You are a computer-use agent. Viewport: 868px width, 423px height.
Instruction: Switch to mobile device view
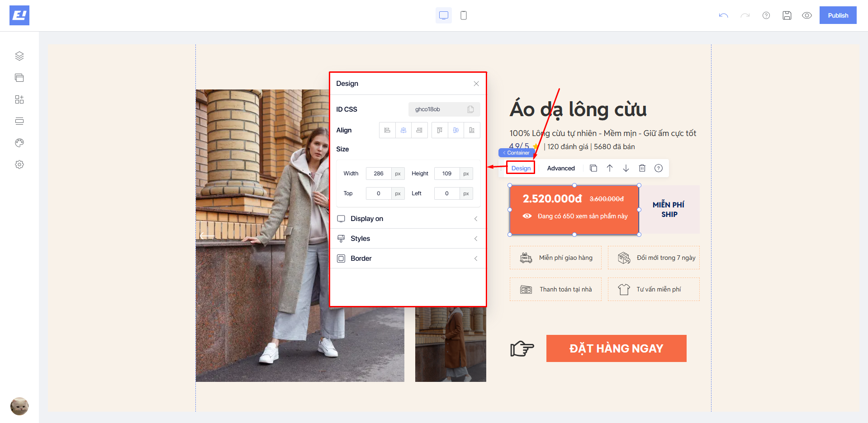464,15
